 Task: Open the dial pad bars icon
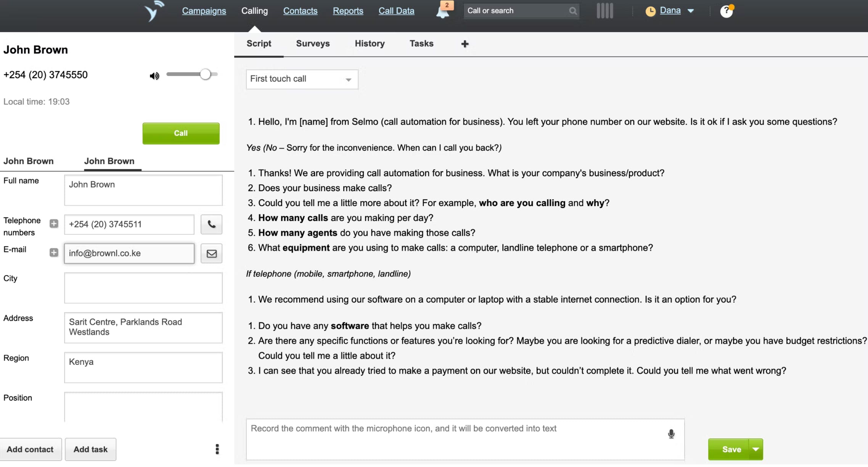(605, 11)
